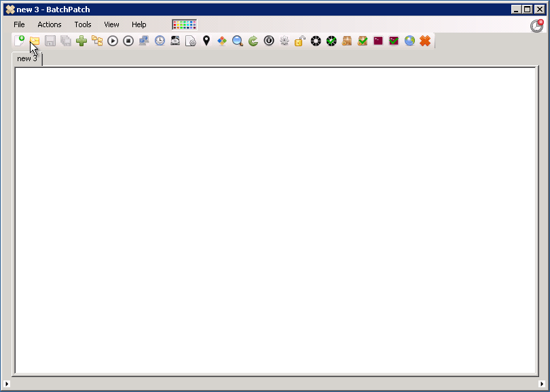Stop the running task
This screenshot has width=550, height=392.
point(127,41)
